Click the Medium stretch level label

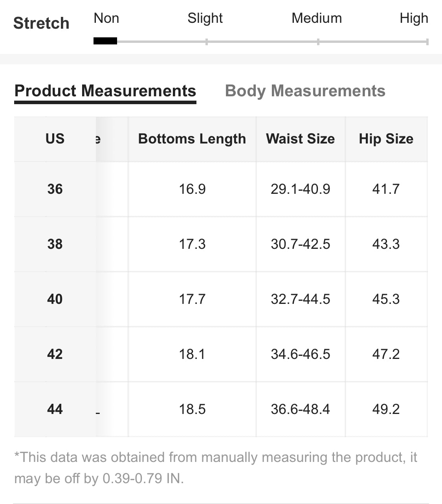(317, 18)
